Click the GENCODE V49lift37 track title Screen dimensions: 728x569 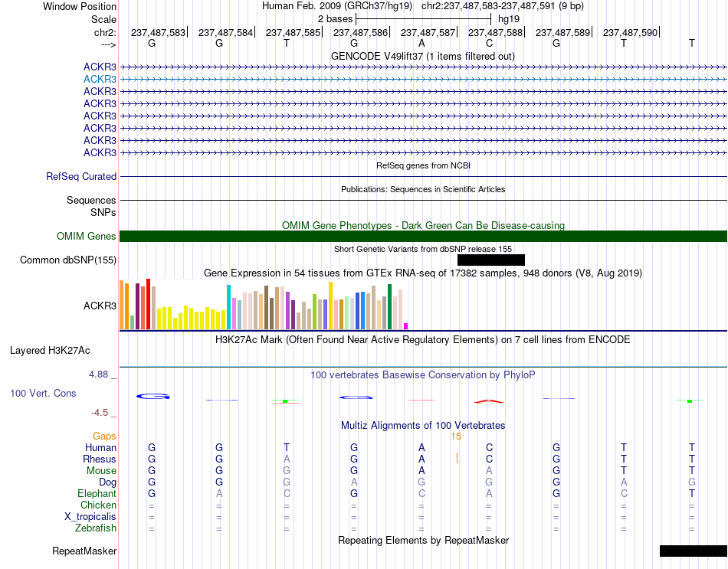coord(423,56)
